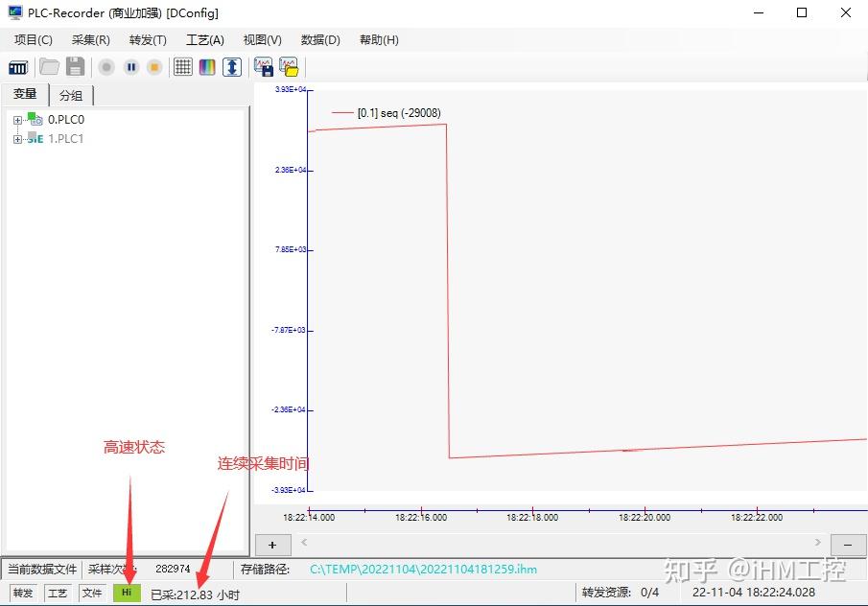Switch to the 分组 tab
This screenshot has height=606, width=868.
point(70,95)
